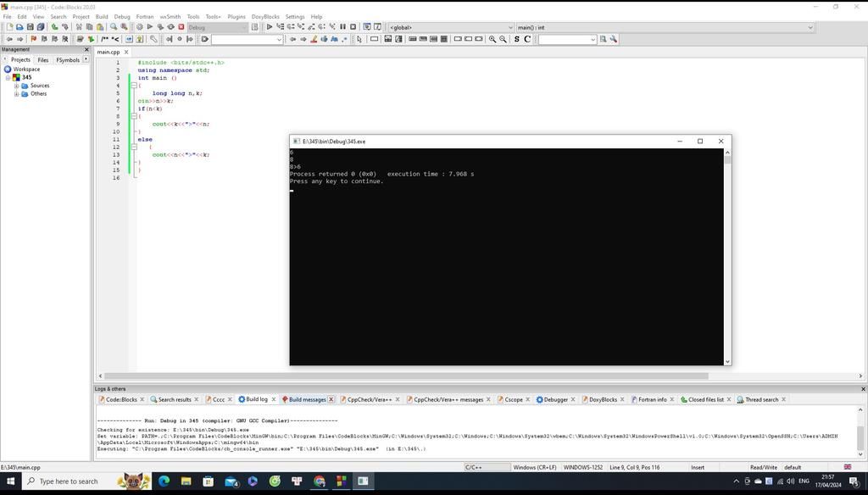Viewport: 868px width, 495px height.
Task: Click the Stop debugger icon
Action: 353,26
